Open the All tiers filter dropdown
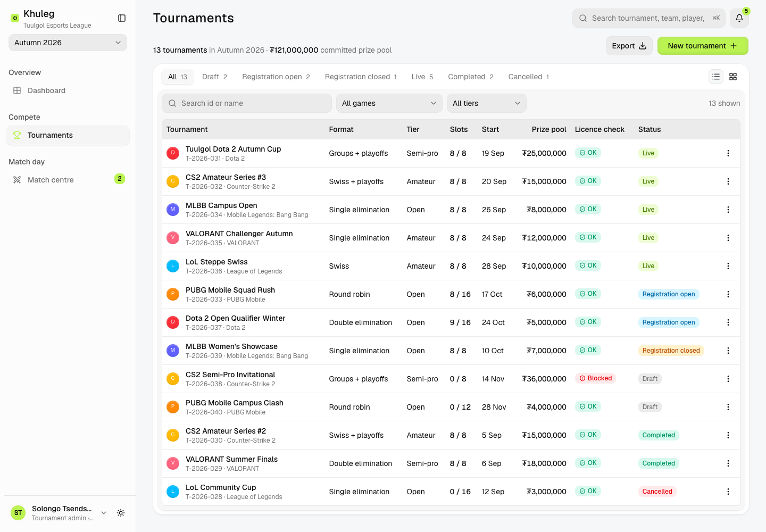766x532 pixels. pyautogui.click(x=486, y=103)
